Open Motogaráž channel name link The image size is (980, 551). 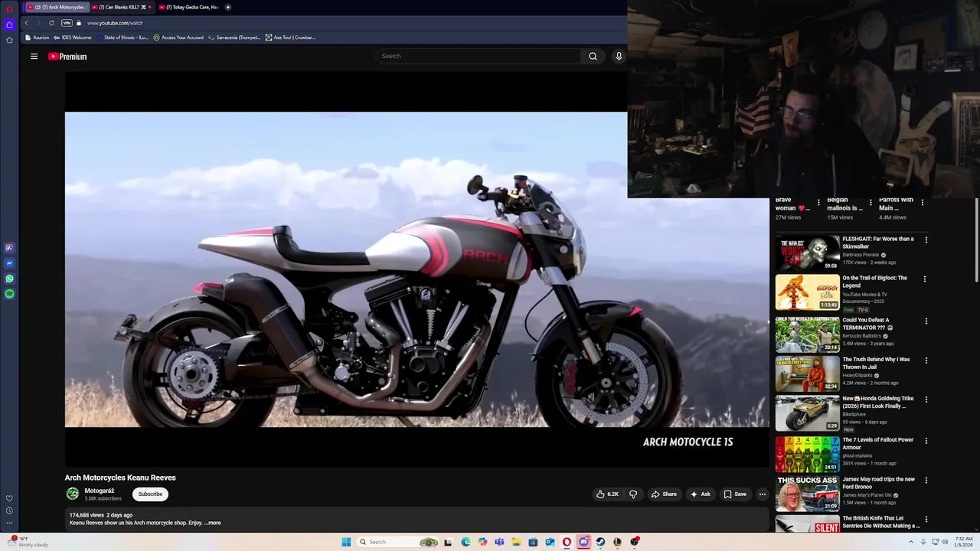(100, 491)
